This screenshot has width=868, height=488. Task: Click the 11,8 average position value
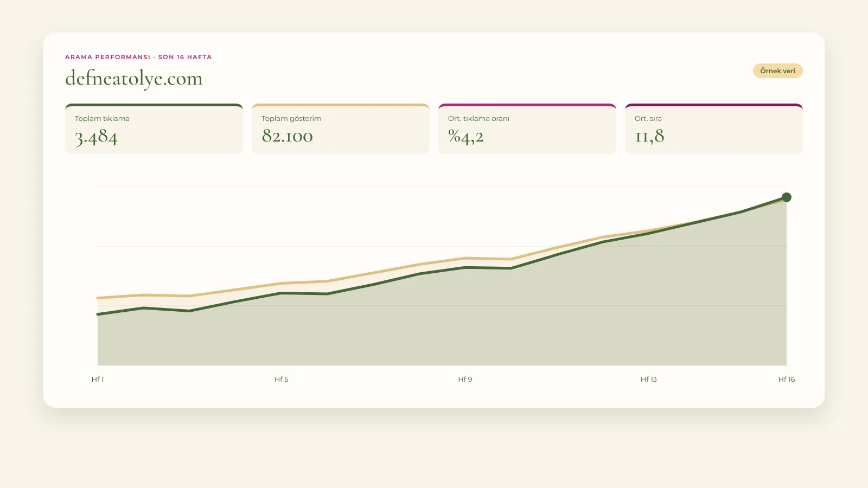649,137
